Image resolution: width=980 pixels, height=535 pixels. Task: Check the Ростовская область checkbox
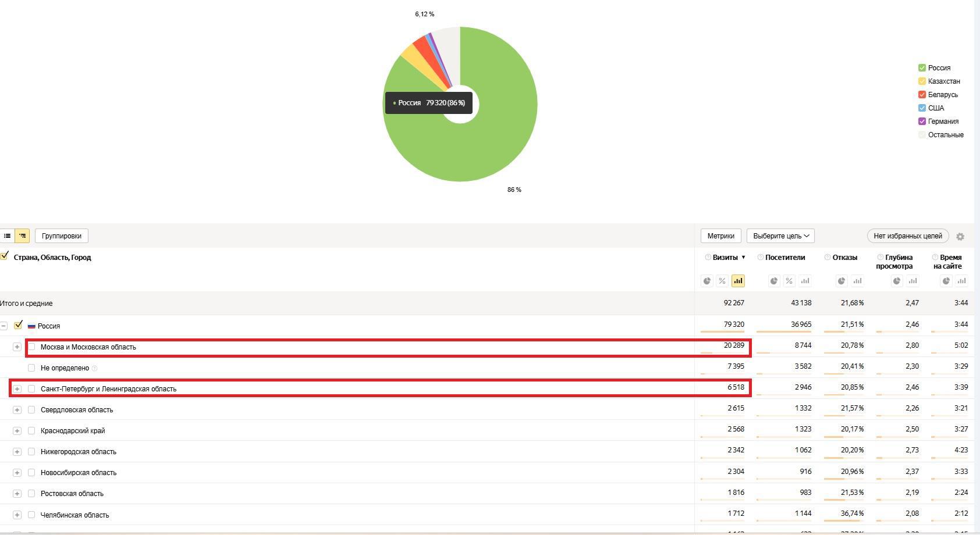click(x=31, y=494)
